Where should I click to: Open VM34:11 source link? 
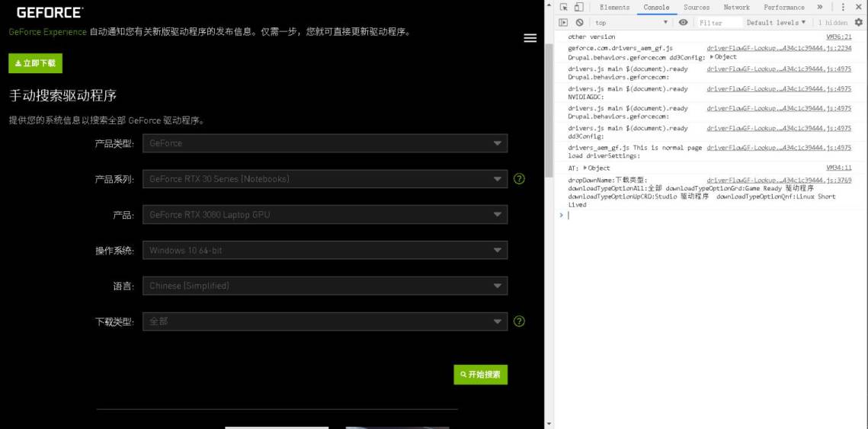coord(839,168)
